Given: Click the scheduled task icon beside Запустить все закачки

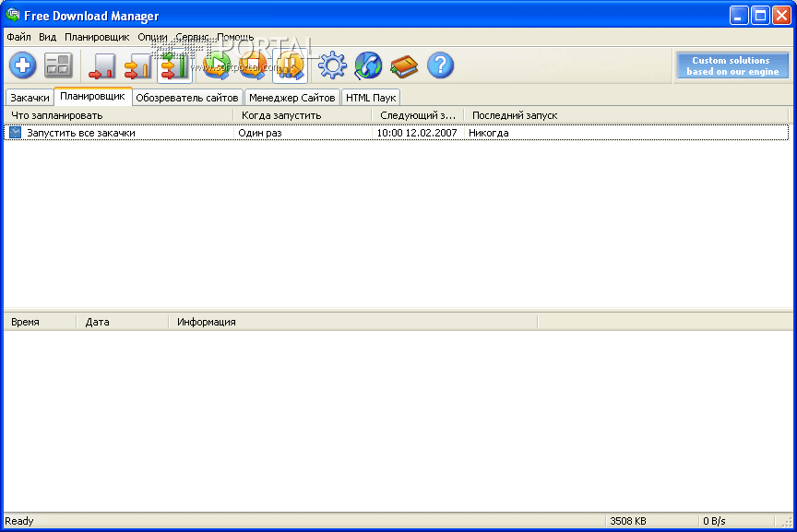Looking at the screenshot, I should [16, 133].
